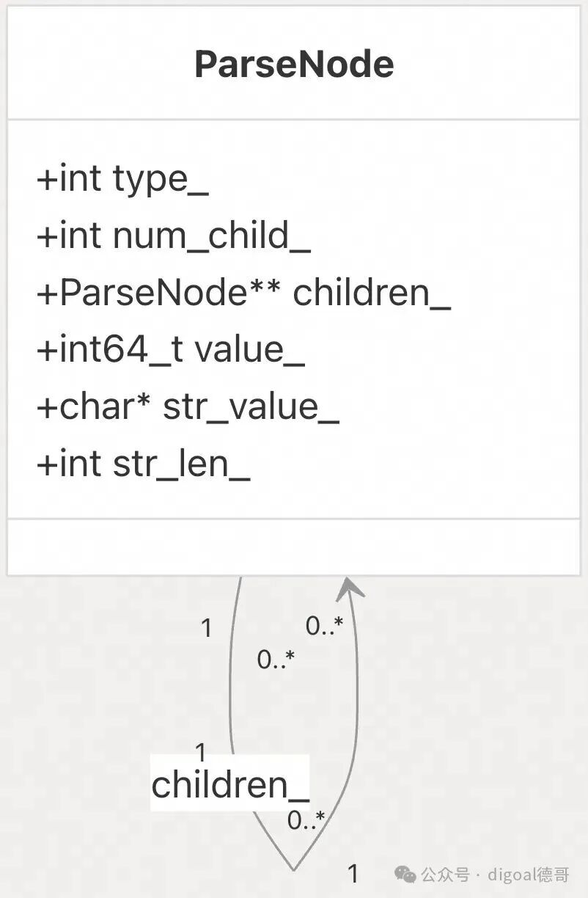The image size is (588, 898).
Task: Select the highlighted children_ association label
Action: [230, 784]
